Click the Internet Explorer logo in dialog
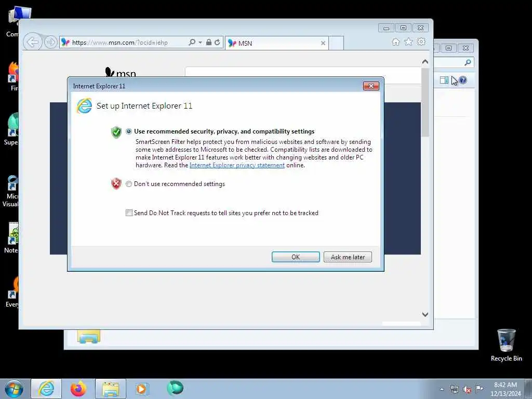532x399 pixels. pyautogui.click(x=84, y=106)
